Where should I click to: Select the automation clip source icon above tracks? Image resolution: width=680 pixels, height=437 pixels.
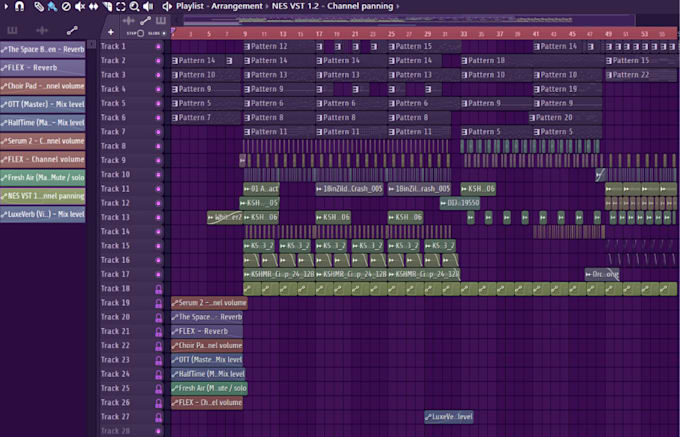tap(145, 21)
